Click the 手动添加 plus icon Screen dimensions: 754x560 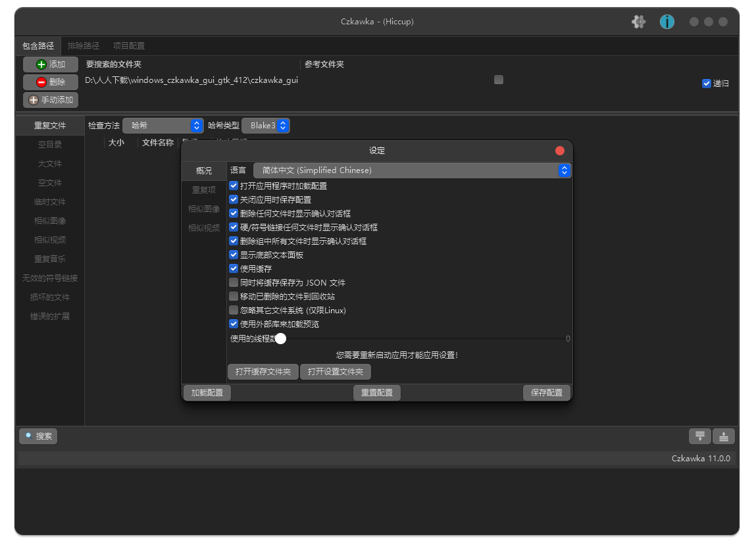(34, 100)
